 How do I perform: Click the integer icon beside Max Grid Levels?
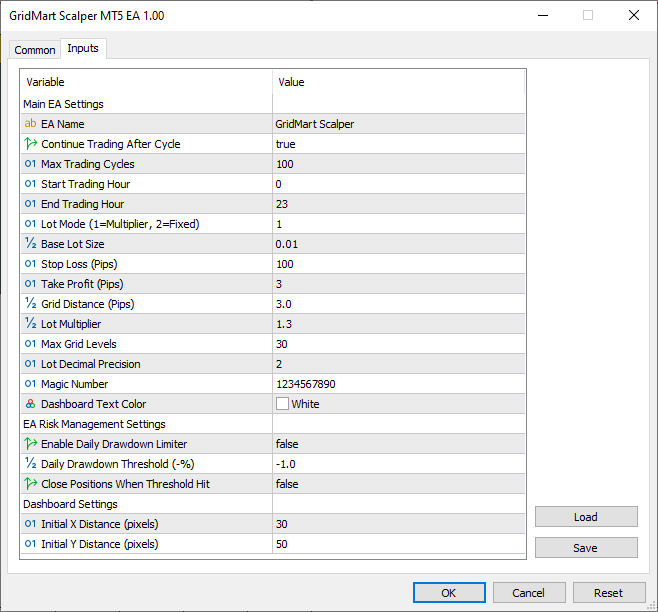30,344
